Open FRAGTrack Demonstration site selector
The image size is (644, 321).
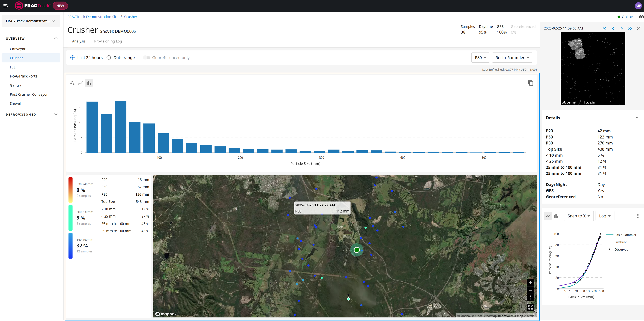pos(31,21)
